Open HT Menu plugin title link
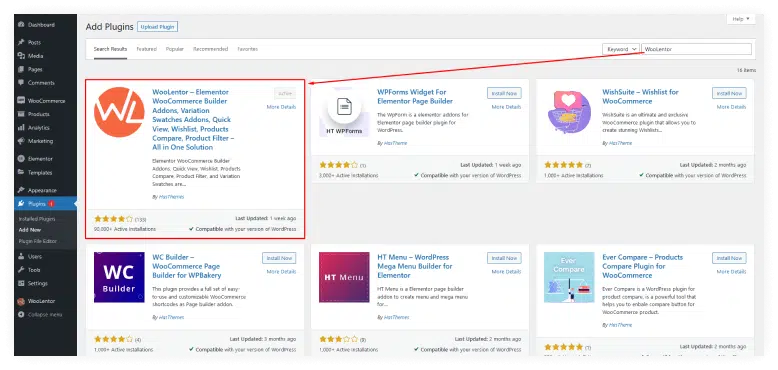The height and width of the screenshot is (370, 778). [x=415, y=266]
